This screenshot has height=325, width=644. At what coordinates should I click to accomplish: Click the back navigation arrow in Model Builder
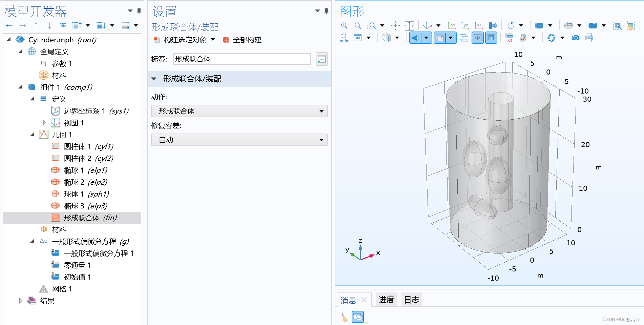tap(9, 25)
